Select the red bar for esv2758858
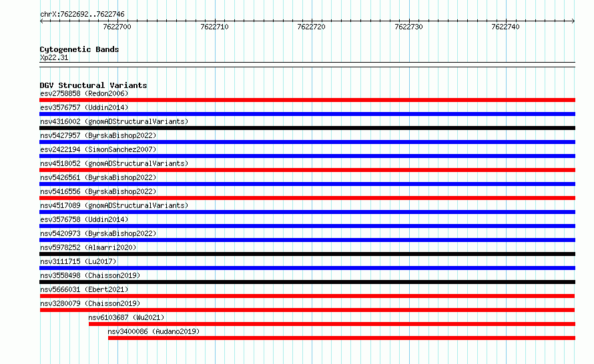This screenshot has width=594, height=364. click(307, 100)
